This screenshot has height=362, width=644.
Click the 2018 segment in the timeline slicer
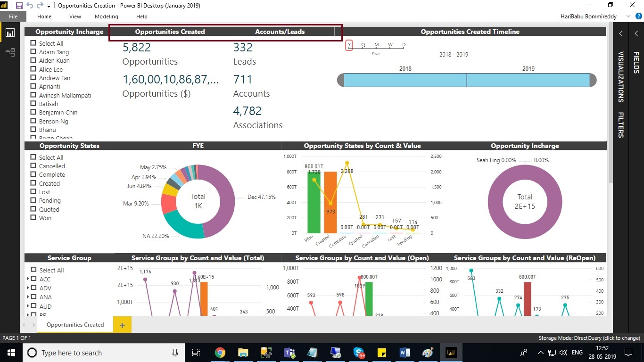pyautogui.click(x=405, y=80)
